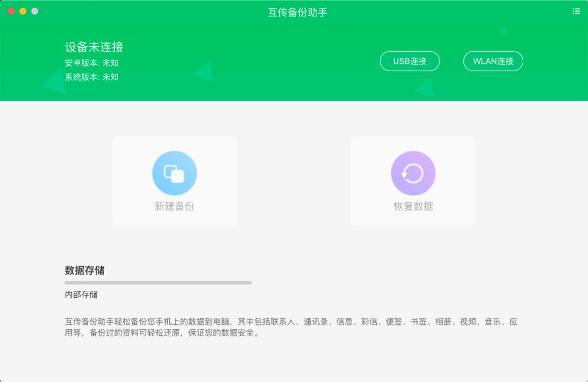588x382 pixels.
Task: Click the purple circular-arrow restore icon
Action: point(413,172)
